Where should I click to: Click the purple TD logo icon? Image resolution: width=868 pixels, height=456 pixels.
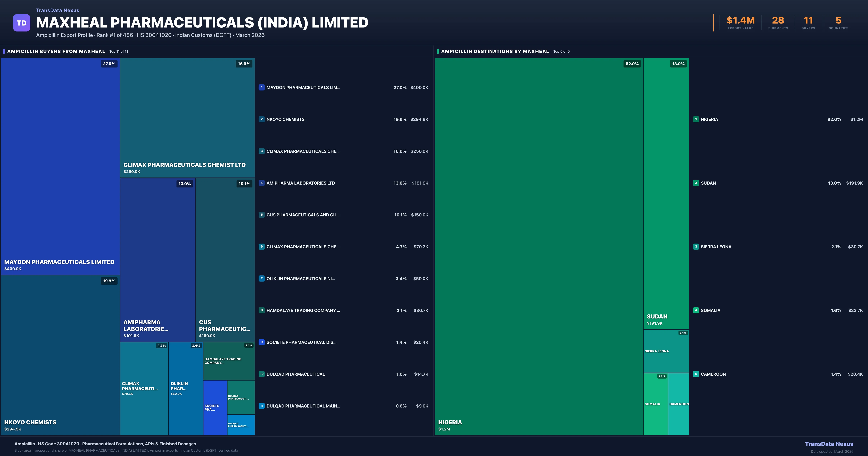pyautogui.click(x=22, y=23)
